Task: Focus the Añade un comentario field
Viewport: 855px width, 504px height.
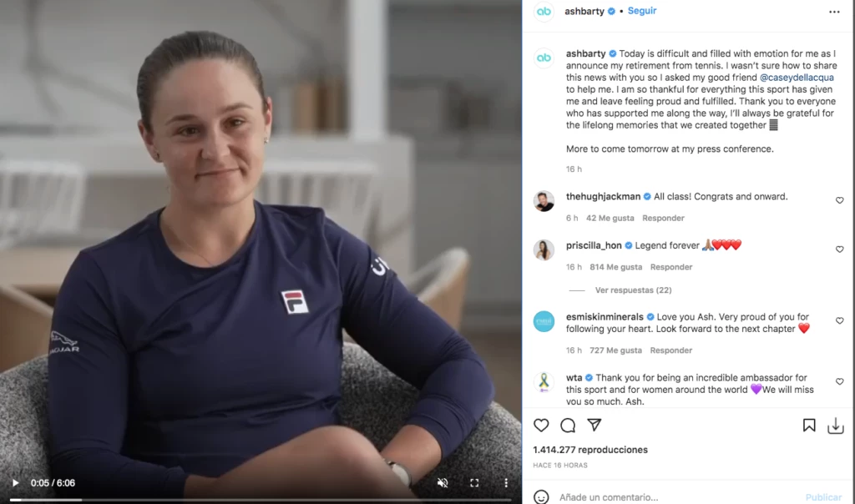Action: 676,497
